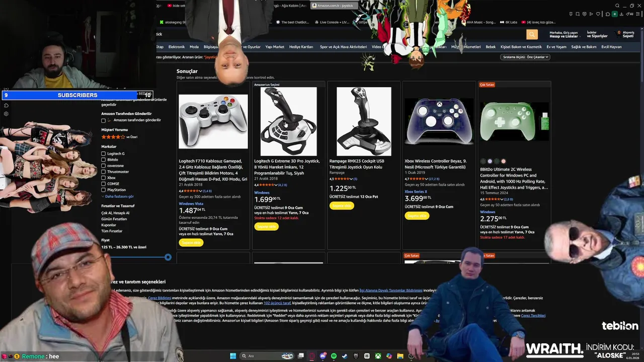Expand rating popover for Xbox Wireless Controller

pos(427,179)
